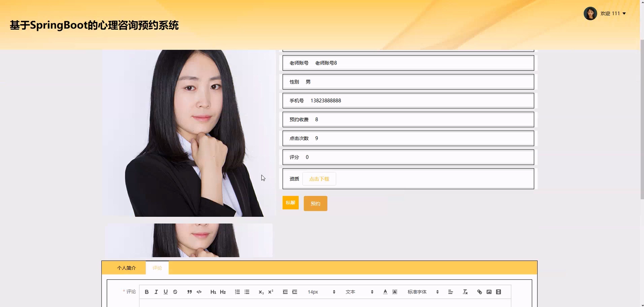The height and width of the screenshot is (307, 644).
Task: Clear text formatting
Action: 465,292
